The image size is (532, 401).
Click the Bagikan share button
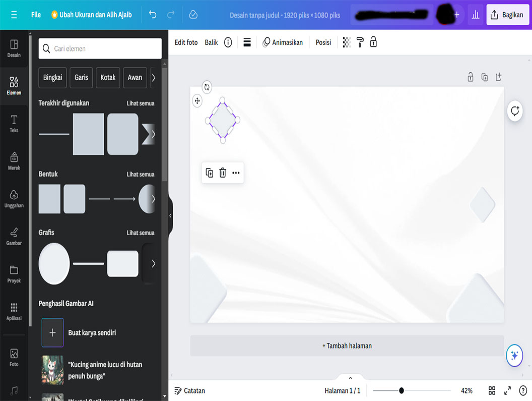[x=507, y=15]
